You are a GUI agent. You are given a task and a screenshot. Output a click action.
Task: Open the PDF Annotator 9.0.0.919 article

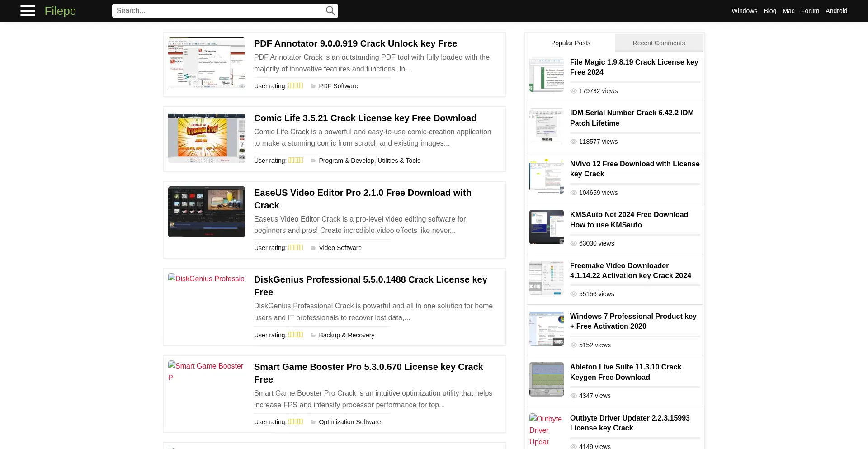click(x=355, y=43)
